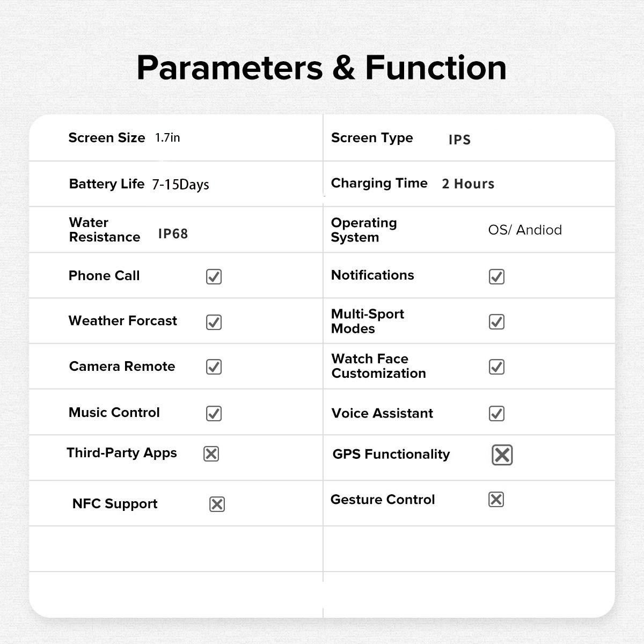This screenshot has width=644, height=644.
Task: Select the 1.7in screen size value
Action: 167,138
